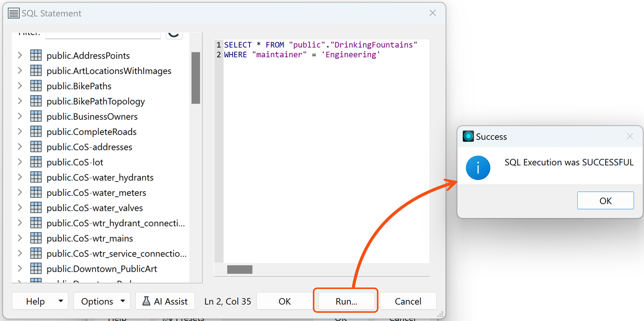The image size is (644, 321).
Task: Click OK in the Success dialog
Action: pyautogui.click(x=606, y=201)
